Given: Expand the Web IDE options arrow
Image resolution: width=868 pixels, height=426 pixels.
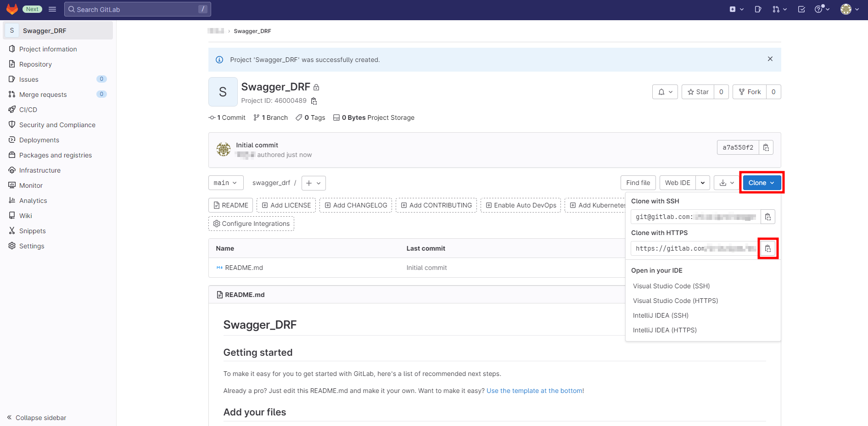Looking at the screenshot, I should [703, 183].
